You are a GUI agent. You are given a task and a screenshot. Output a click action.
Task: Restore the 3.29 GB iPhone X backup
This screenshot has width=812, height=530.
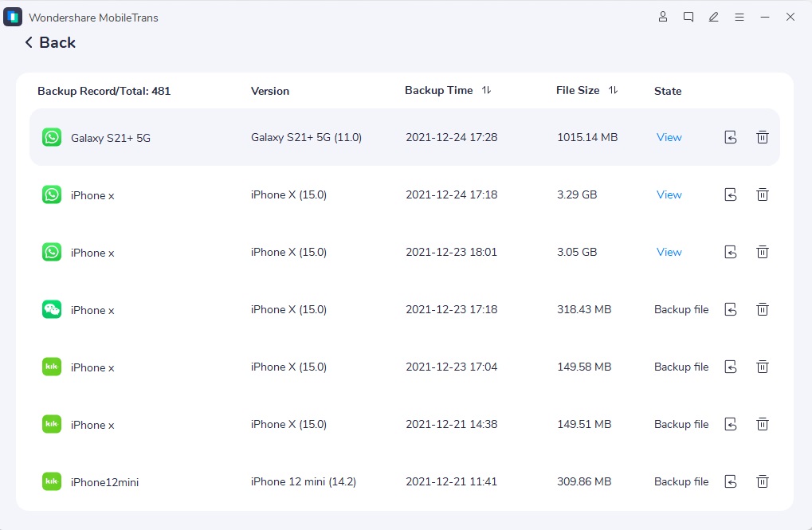coord(731,194)
